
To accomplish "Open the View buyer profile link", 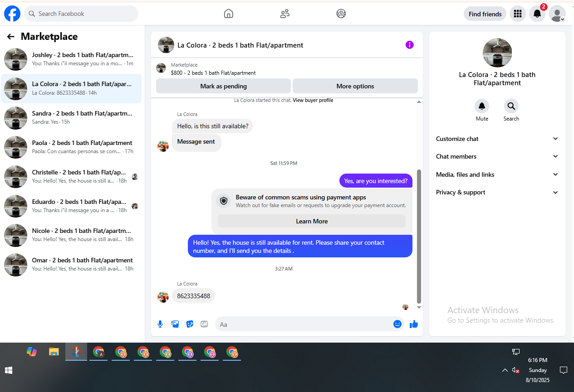I will tap(313, 100).
